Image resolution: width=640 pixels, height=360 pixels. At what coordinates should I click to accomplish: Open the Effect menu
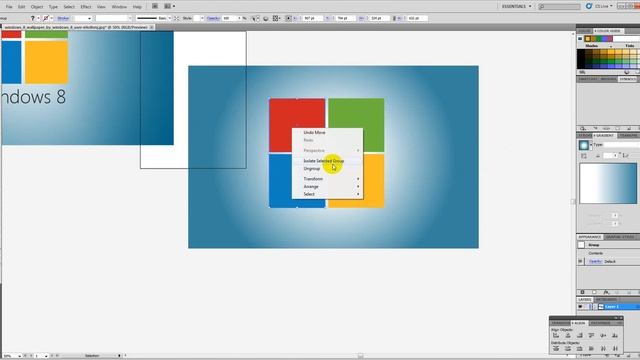(86, 7)
